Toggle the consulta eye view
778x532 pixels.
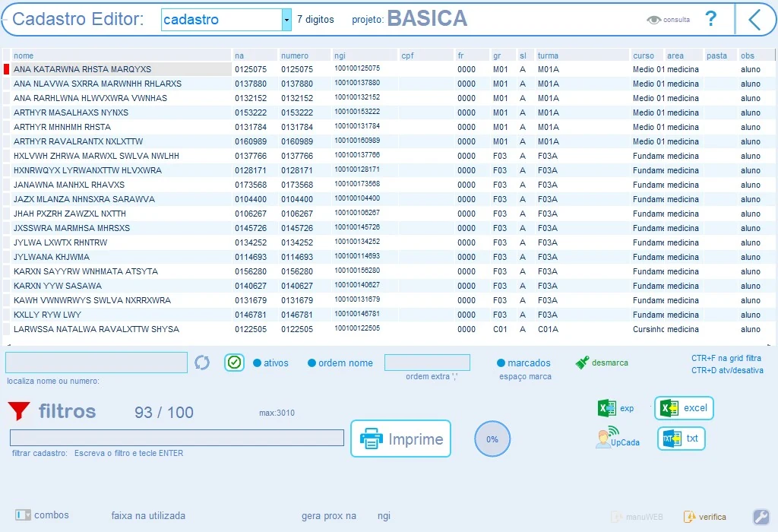654,20
